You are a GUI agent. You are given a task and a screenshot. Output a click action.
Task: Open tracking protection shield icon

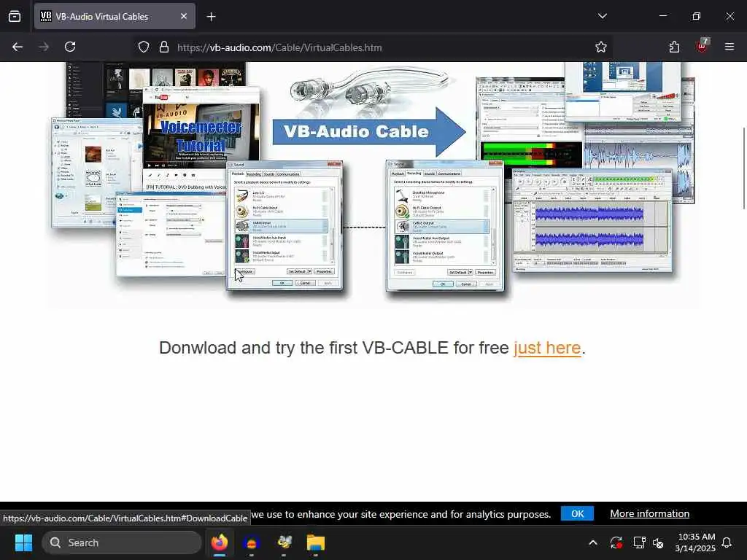[144, 47]
